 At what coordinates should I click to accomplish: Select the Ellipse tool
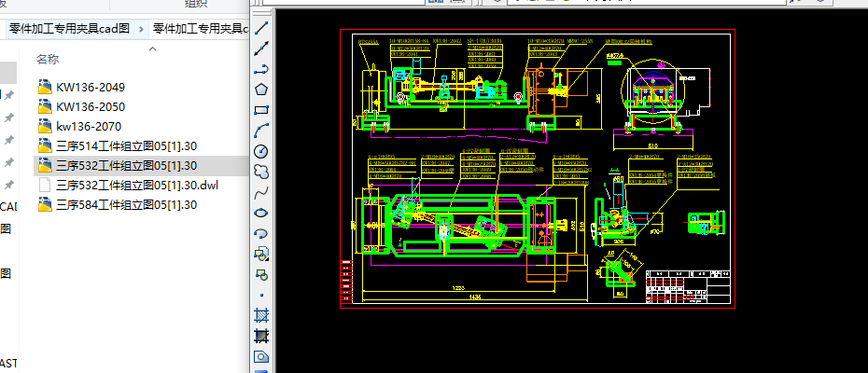point(261,213)
